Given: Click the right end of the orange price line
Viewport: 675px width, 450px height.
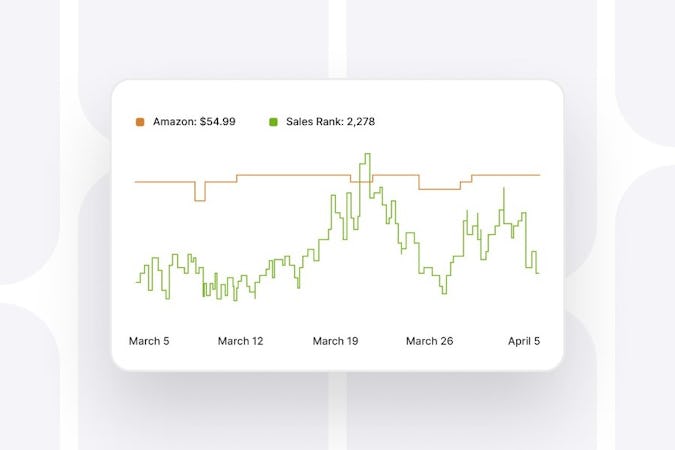Looking at the screenshot, I should [539, 175].
